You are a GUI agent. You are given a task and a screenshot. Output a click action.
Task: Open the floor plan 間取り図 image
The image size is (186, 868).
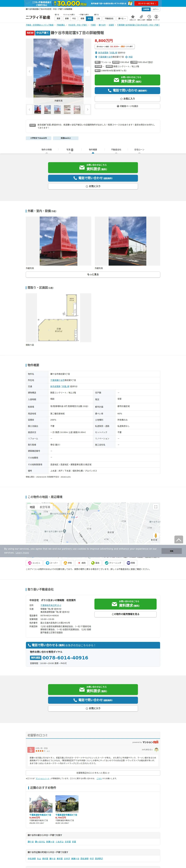[x=58, y=318]
